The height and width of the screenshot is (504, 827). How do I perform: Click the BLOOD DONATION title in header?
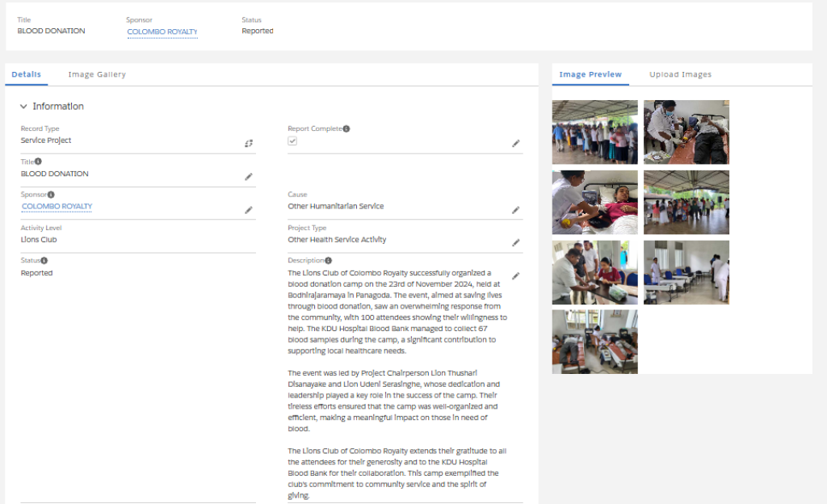coord(51,31)
